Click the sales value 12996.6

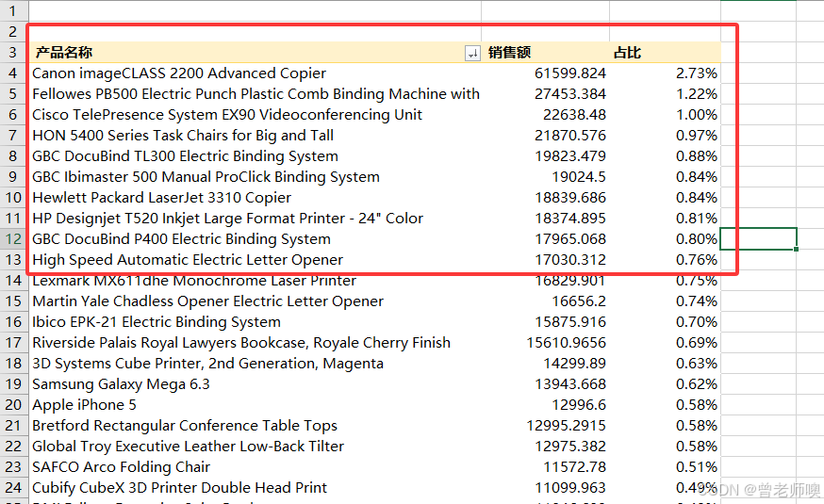click(546, 405)
